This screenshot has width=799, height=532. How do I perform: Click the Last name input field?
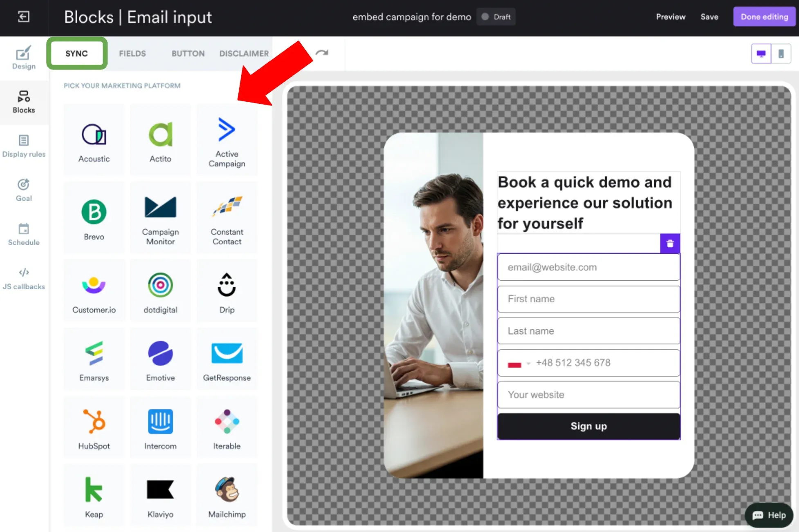tap(589, 331)
